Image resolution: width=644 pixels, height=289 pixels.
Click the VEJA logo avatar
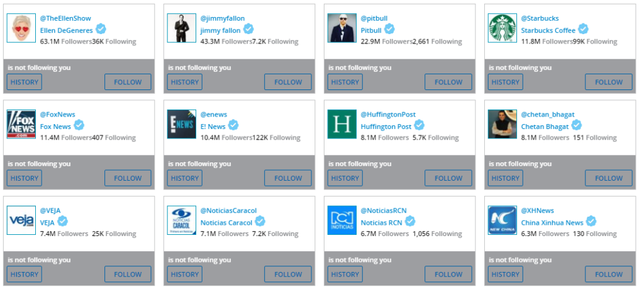pyautogui.click(x=21, y=220)
